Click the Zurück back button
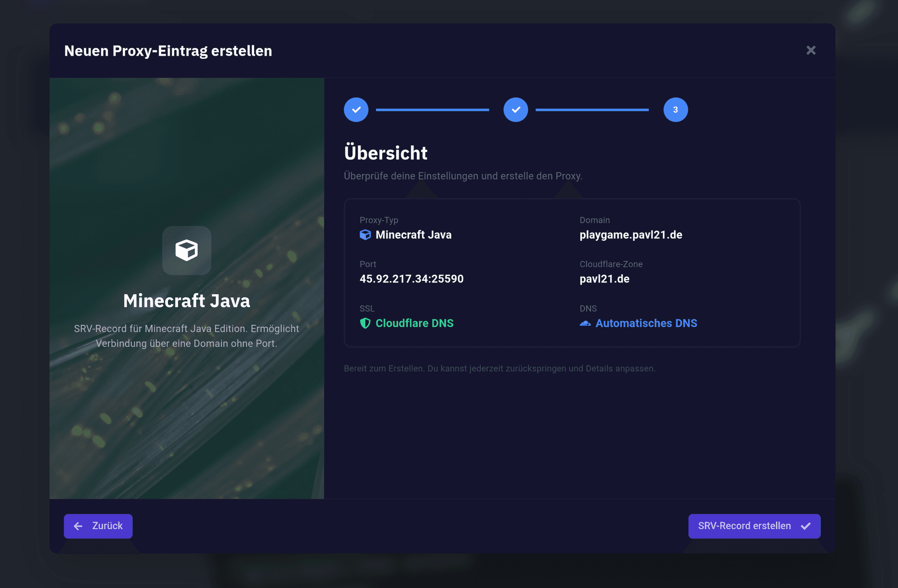This screenshot has height=588, width=898. click(98, 526)
